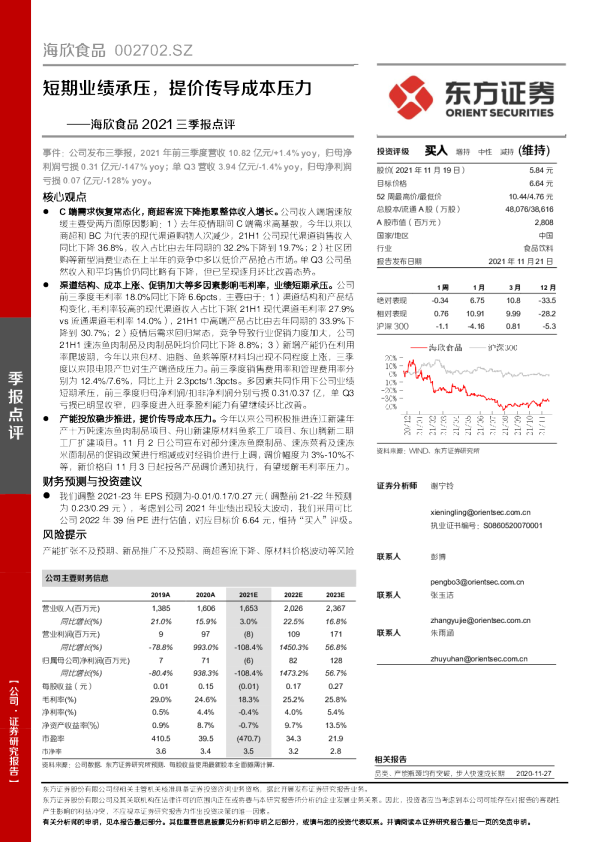Image resolution: width=595 pixels, height=842 pixels.
Task: Click the (维持) rating status
Action: click(x=534, y=151)
